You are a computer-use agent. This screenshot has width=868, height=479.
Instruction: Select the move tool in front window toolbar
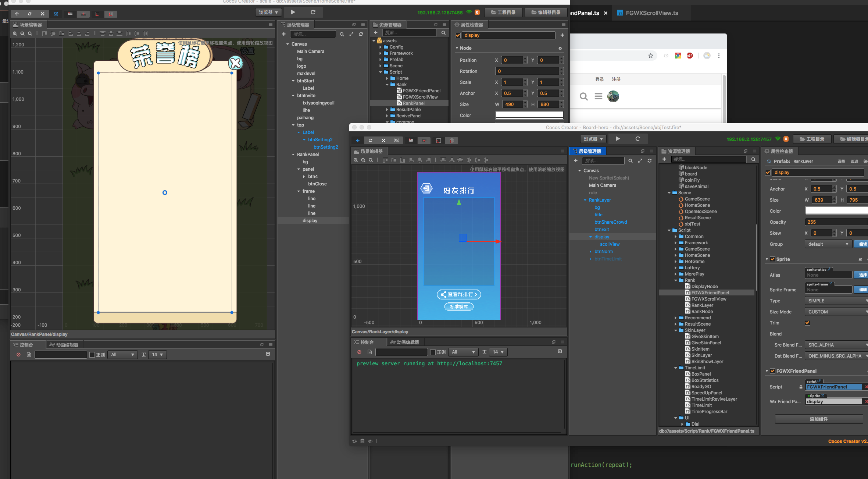click(357, 141)
